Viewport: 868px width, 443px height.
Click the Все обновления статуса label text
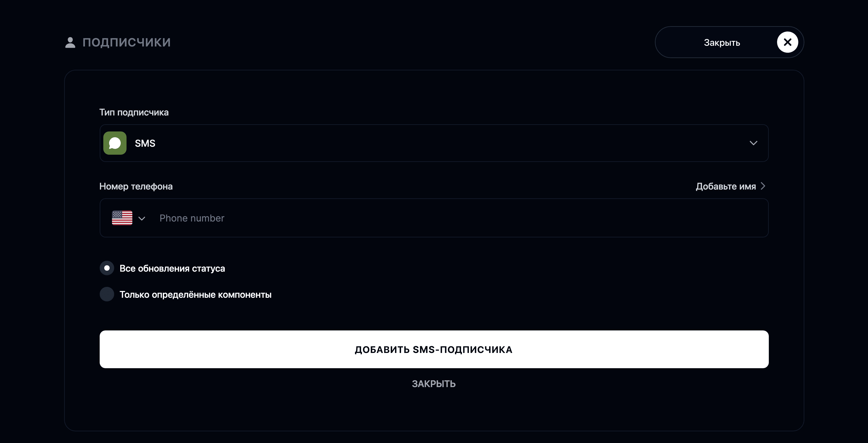point(172,268)
